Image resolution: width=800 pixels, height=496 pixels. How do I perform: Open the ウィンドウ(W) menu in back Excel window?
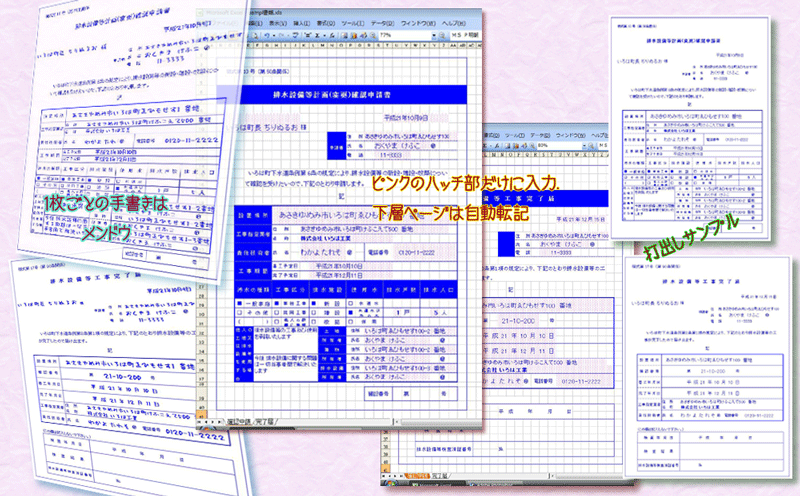coord(571,136)
